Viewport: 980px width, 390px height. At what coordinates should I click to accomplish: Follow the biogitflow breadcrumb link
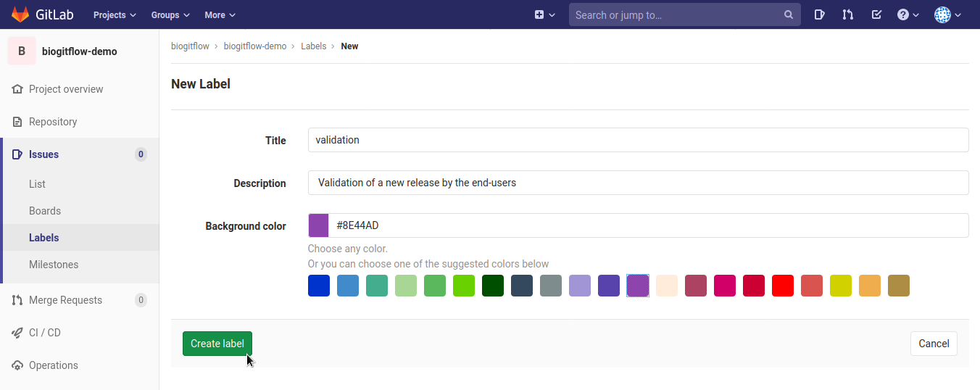tap(190, 46)
